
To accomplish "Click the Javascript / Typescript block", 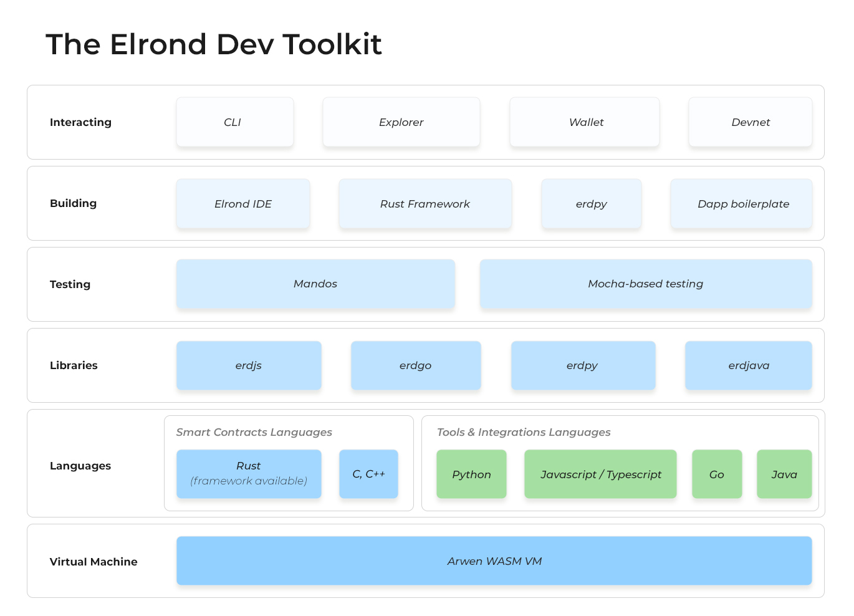I will (x=600, y=474).
